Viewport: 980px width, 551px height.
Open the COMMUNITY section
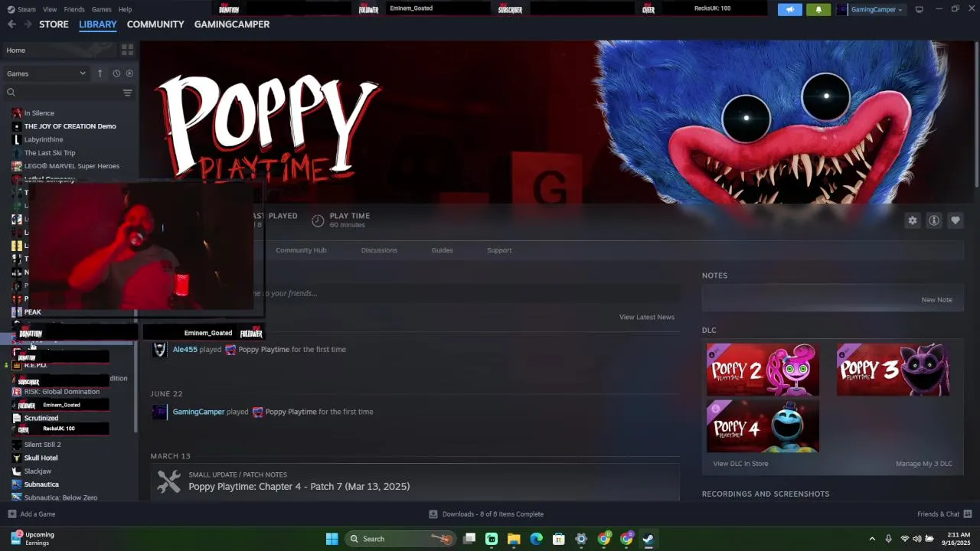click(x=155, y=24)
